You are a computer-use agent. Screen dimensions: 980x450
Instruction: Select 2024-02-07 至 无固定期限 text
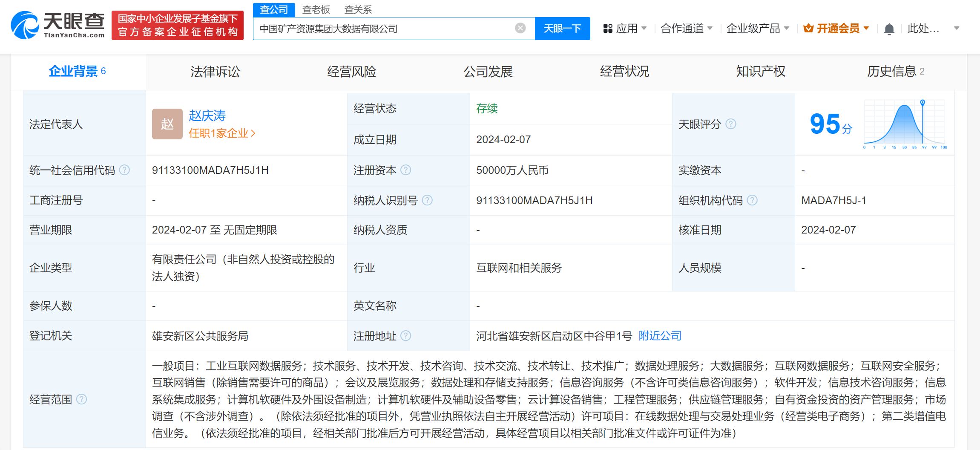215,230
